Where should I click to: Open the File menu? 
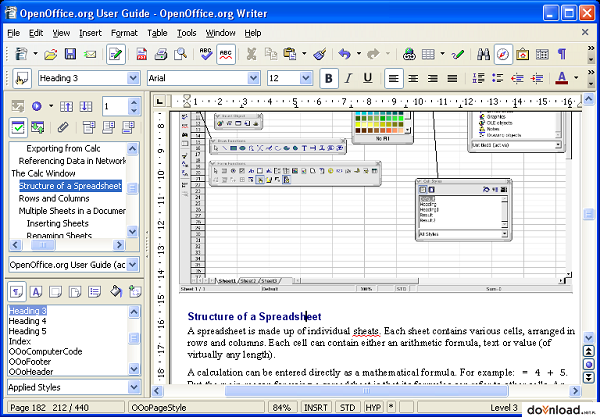click(13, 33)
